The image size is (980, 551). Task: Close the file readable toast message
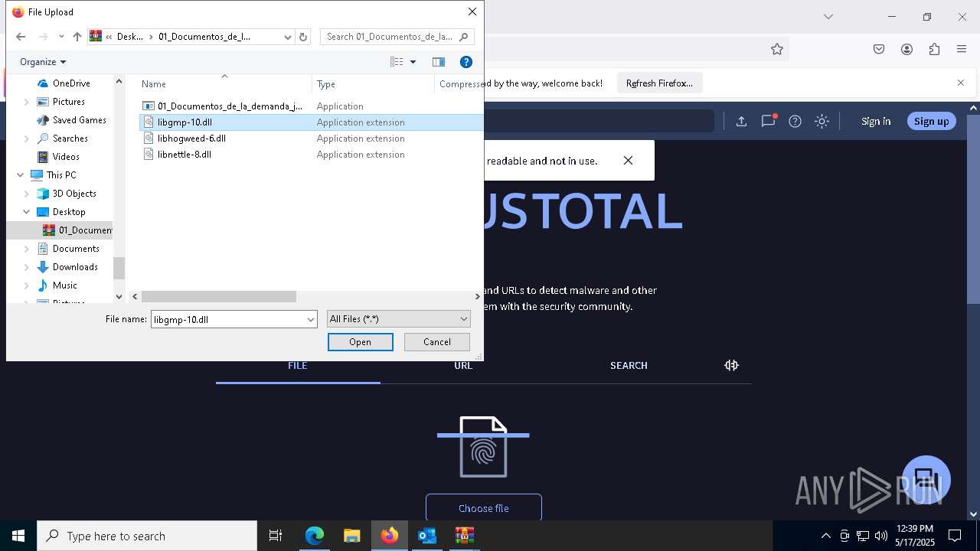pyautogui.click(x=628, y=160)
